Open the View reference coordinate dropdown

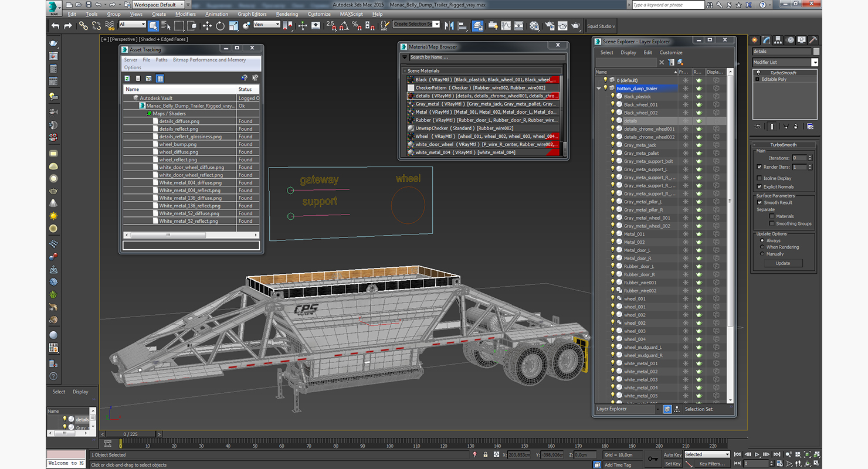coord(267,25)
